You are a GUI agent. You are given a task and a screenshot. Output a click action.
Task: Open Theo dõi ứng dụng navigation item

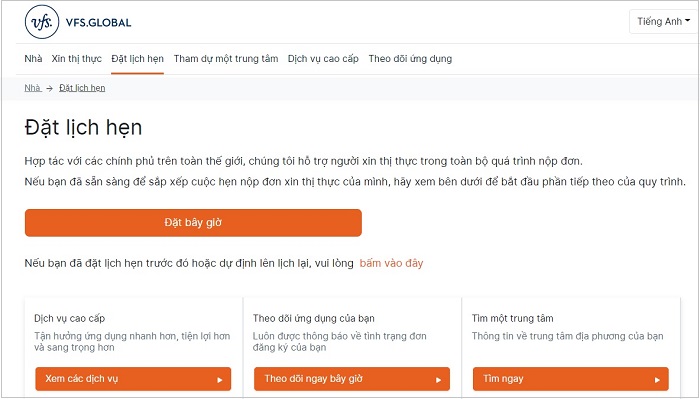[x=410, y=58]
